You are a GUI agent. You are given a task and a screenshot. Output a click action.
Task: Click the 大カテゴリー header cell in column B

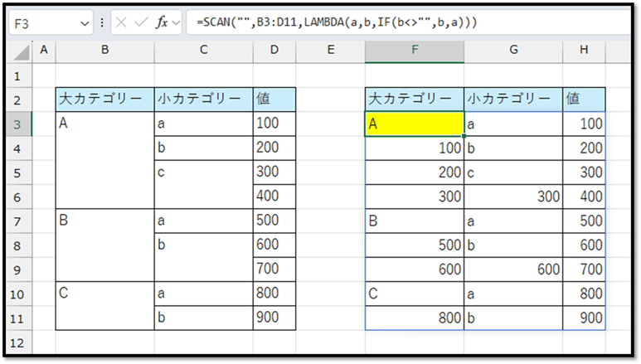coord(104,99)
